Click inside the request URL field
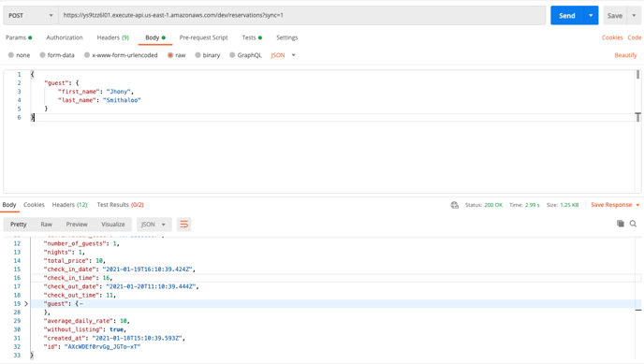This screenshot has height=364, width=644. (x=301, y=16)
